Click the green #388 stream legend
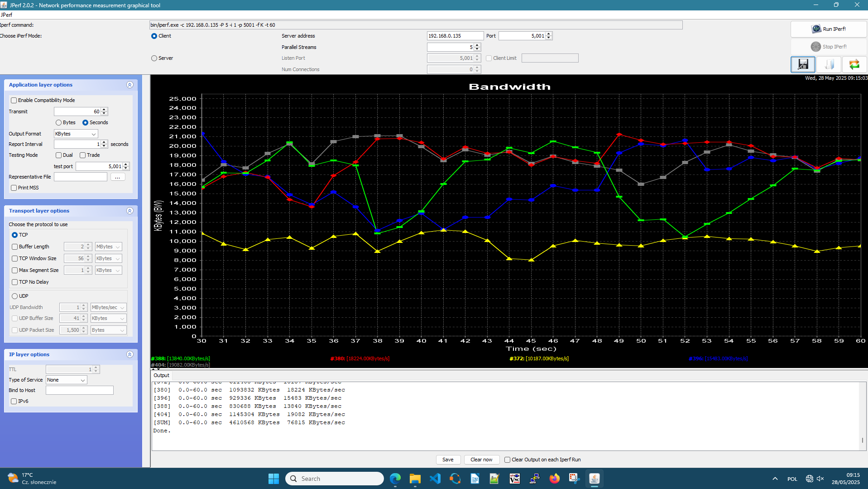Screen dimensions: 868x489 coord(180,358)
